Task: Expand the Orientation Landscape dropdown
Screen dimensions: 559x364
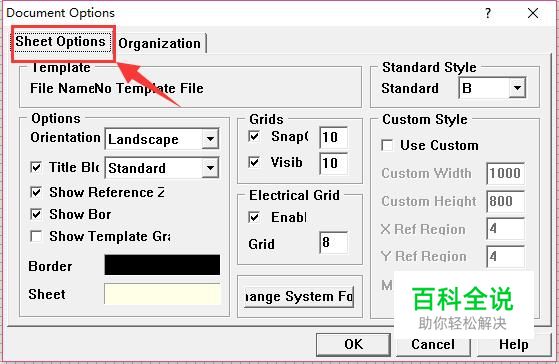Action: coord(162,139)
